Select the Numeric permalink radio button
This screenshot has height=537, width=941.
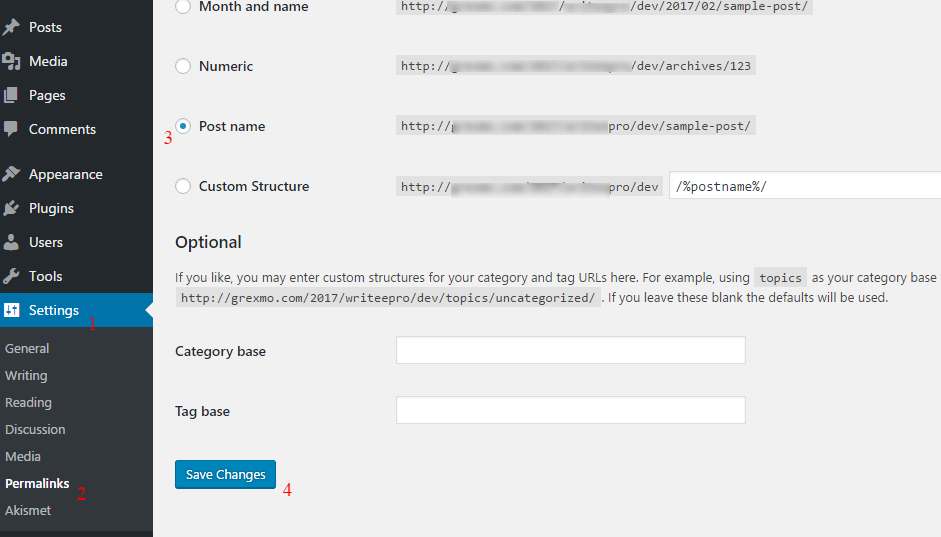[183, 66]
